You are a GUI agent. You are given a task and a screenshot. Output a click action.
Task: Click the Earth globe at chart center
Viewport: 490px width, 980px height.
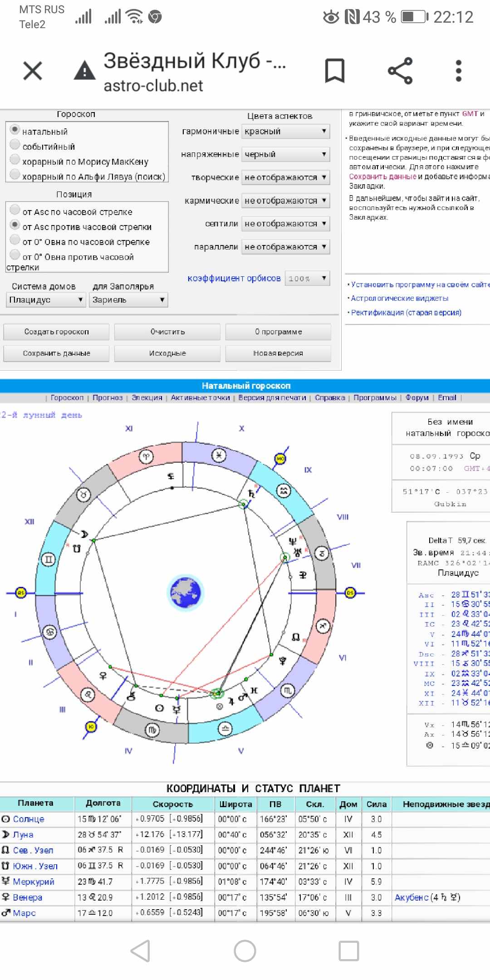186,593
